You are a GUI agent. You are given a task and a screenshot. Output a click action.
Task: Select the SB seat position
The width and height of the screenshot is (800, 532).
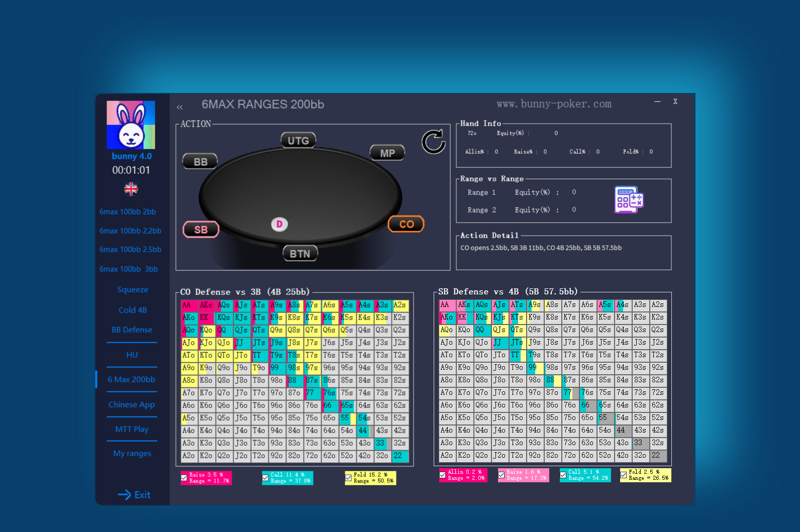[201, 230]
